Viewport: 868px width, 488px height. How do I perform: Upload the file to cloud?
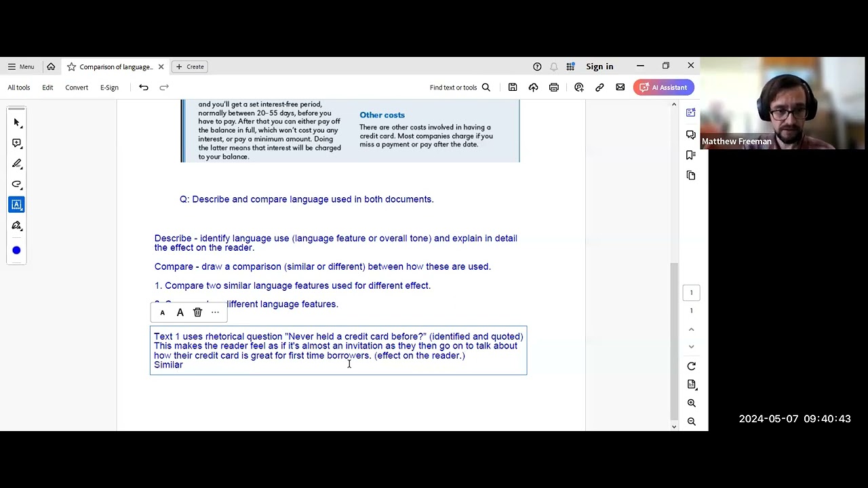[x=533, y=87]
